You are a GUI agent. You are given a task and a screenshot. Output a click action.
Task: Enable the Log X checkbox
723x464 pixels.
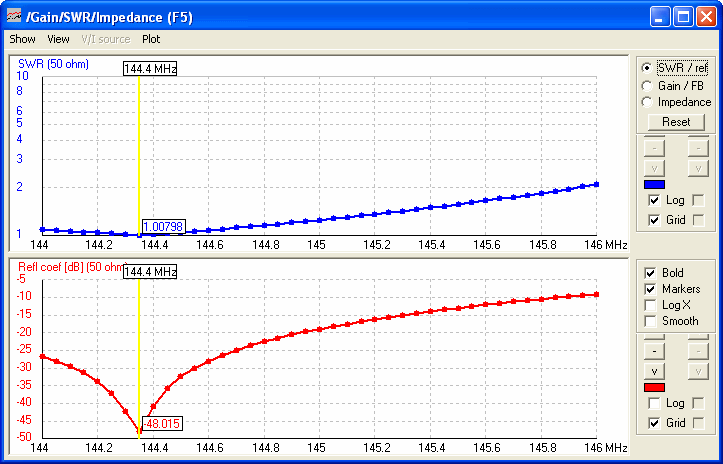(650, 305)
